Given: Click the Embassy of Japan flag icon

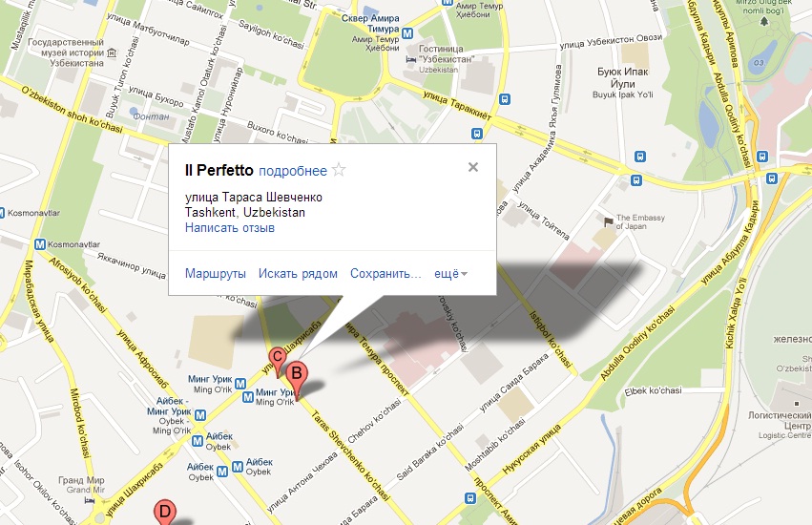Looking at the screenshot, I should [x=609, y=222].
